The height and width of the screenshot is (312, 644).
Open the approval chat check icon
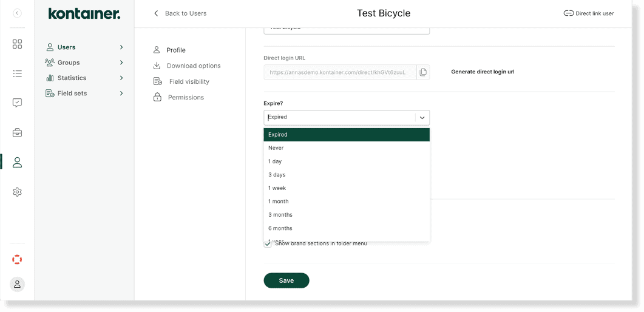pos(17,103)
